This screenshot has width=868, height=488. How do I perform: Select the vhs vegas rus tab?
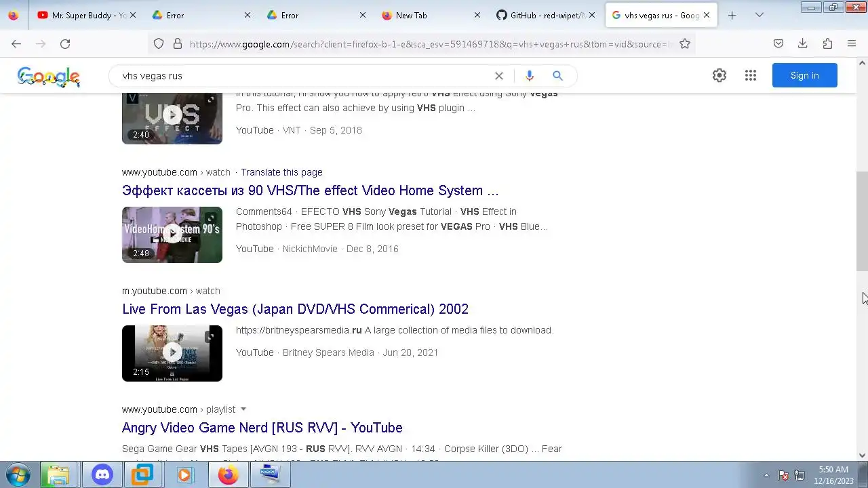click(x=661, y=15)
